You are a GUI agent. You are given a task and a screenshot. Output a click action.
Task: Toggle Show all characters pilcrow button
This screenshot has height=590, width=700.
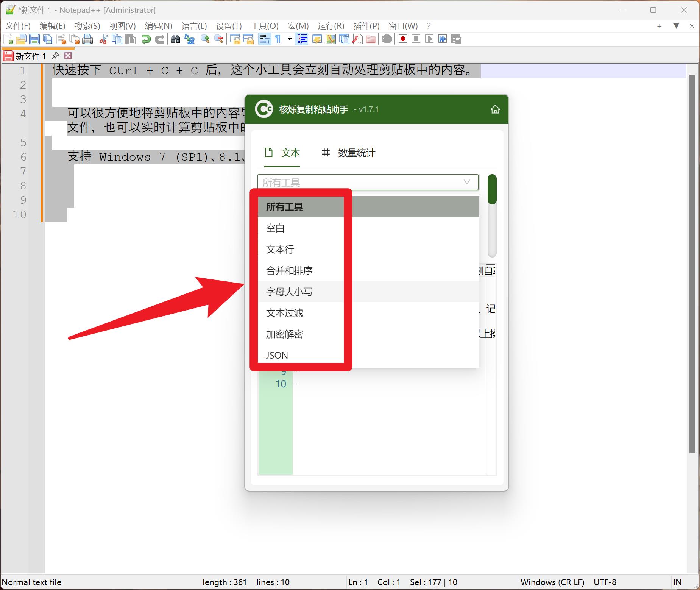click(278, 39)
